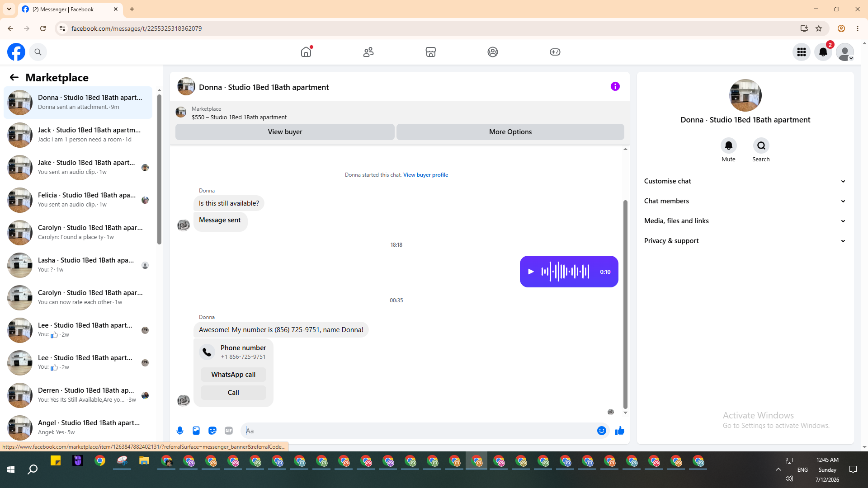
Task: Record a voice clip microphone icon
Action: point(180,431)
